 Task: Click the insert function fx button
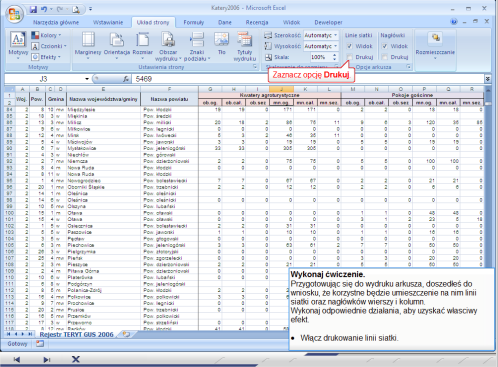click(126, 79)
